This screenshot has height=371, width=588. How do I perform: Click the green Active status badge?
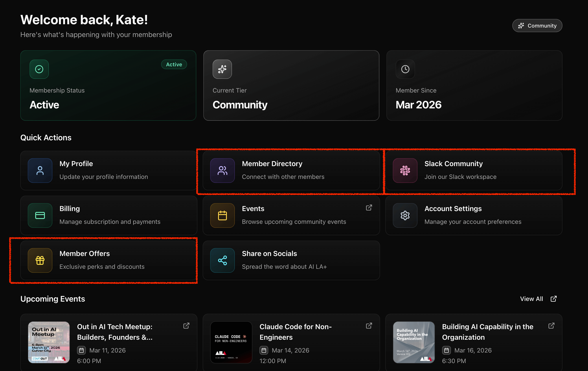174,65
